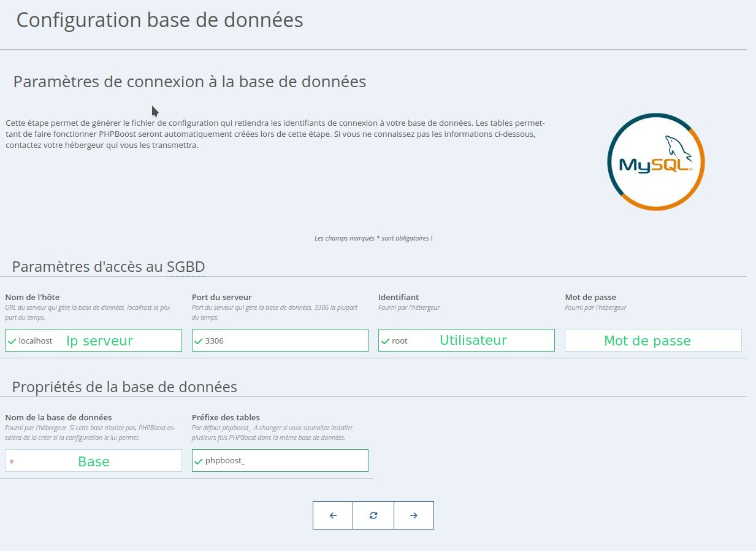Click the Propriétés de la base de données heading

pyautogui.click(x=124, y=387)
